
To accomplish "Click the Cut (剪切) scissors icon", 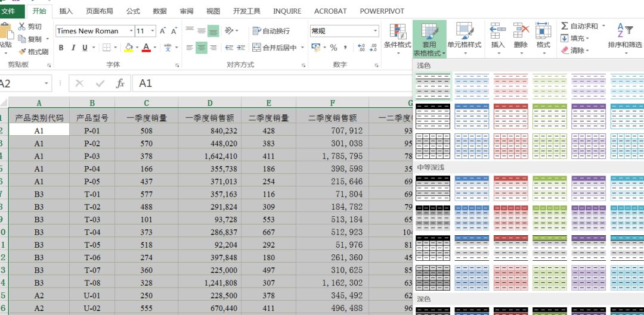I will 22,27.
